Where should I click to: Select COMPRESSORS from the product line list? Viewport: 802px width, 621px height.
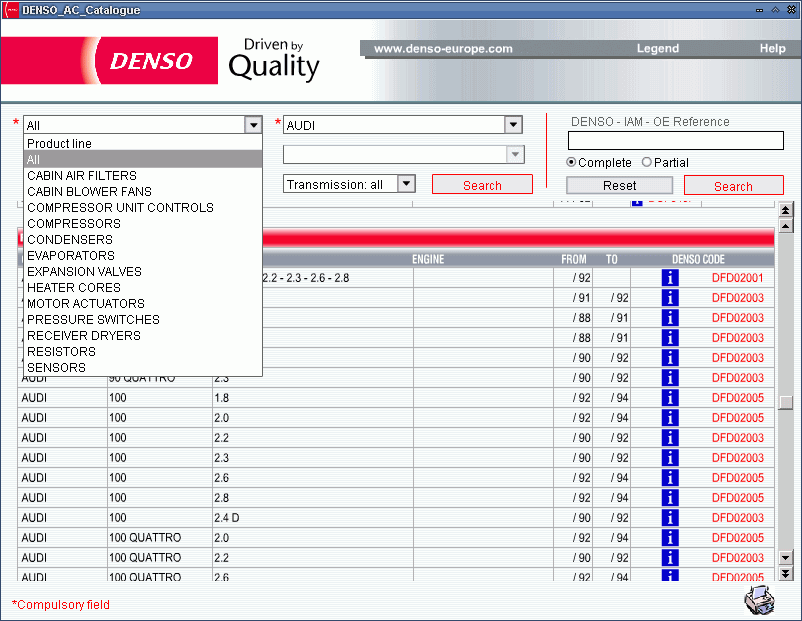tap(73, 223)
